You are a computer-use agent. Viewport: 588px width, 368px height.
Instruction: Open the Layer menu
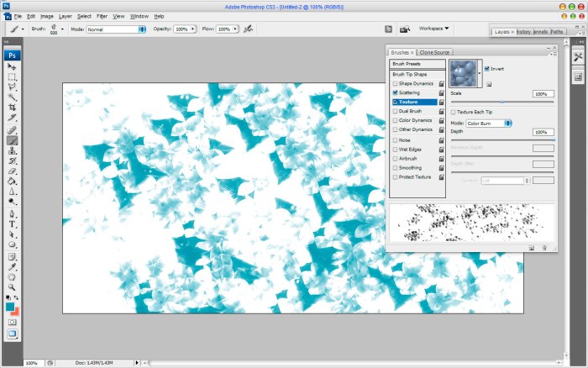pos(65,17)
